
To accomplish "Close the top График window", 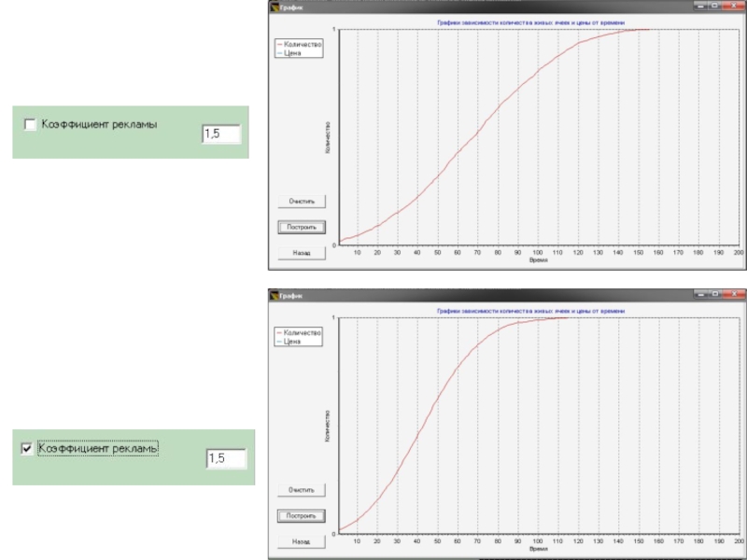I will tap(734, 7).
